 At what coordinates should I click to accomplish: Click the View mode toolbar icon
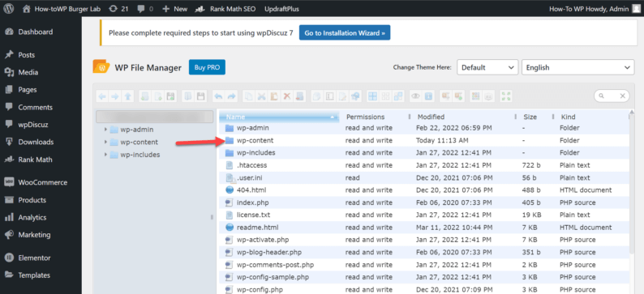pyautogui.click(x=475, y=96)
